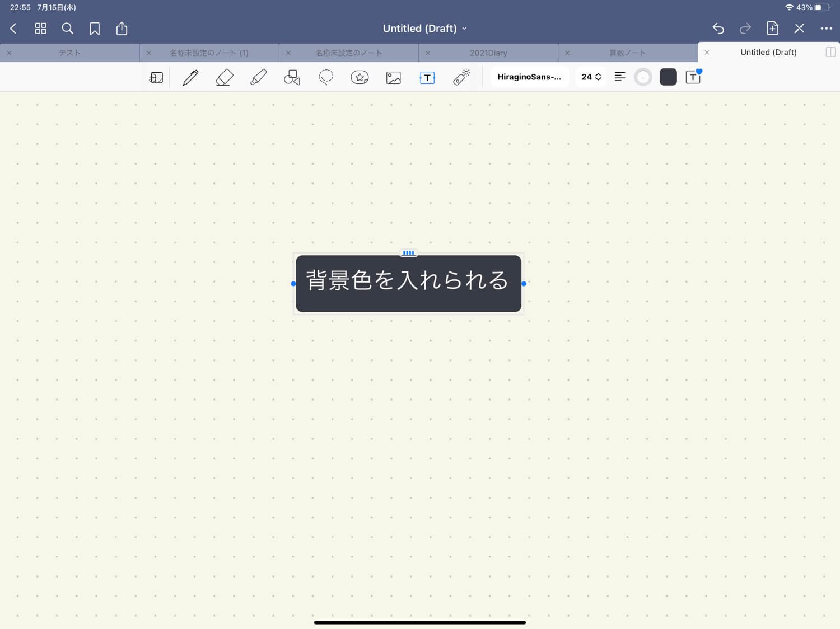
Task: Switch to the 名称未設定のノート (1) tab
Action: click(x=209, y=53)
